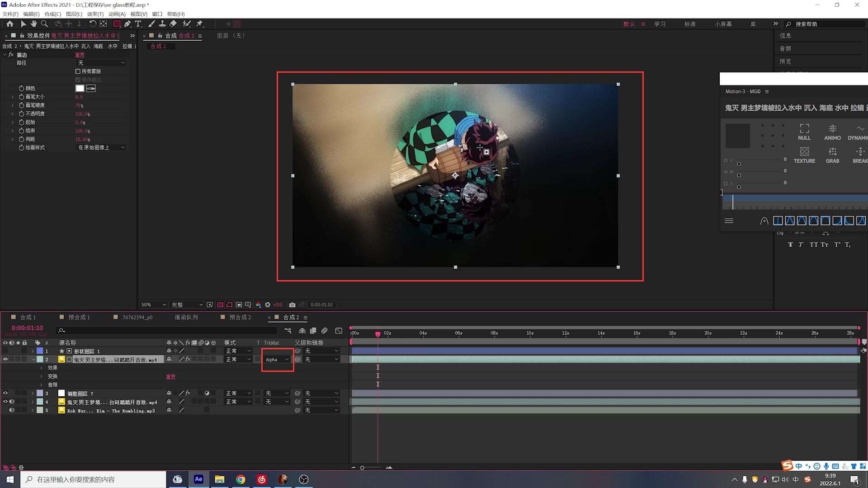Open the 效果(T) menu
This screenshot has width=868, height=488.
(95, 14)
